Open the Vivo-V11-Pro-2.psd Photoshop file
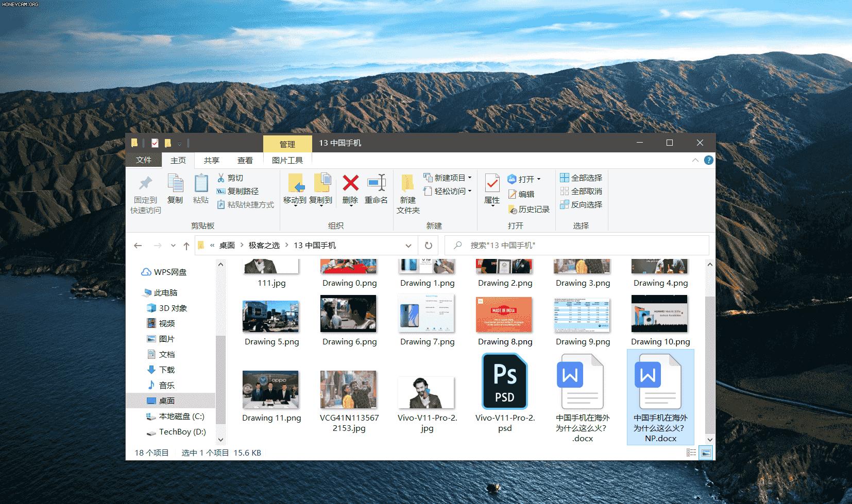The width and height of the screenshot is (852, 504). pyautogui.click(x=504, y=381)
